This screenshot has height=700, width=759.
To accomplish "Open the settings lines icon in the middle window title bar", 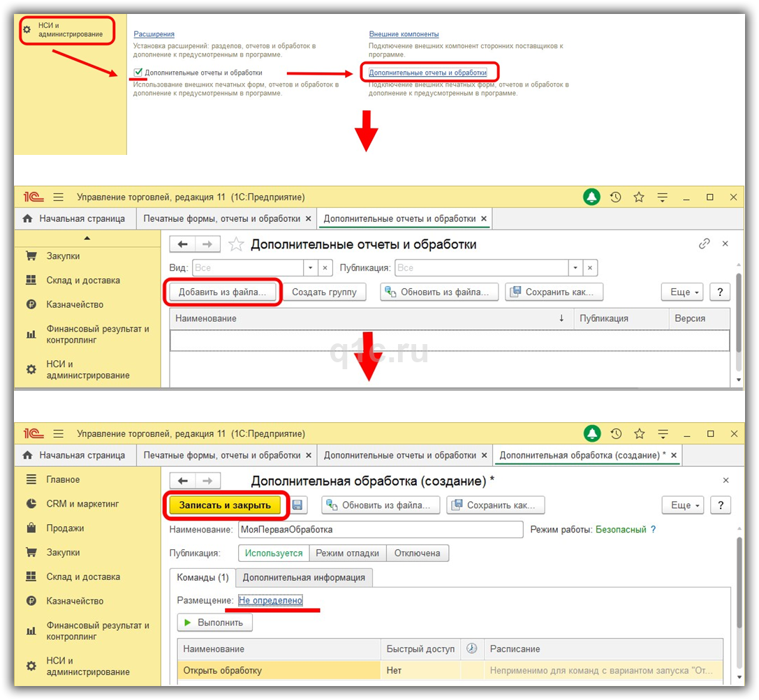I will [x=662, y=197].
